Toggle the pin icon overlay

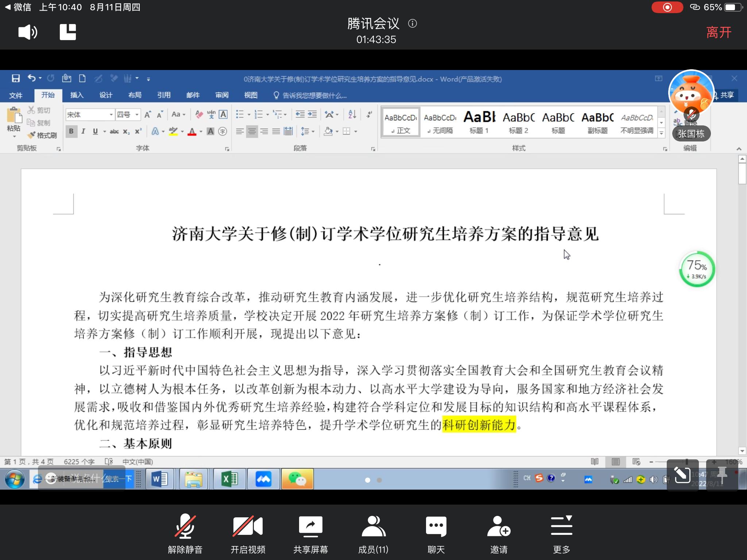(722, 475)
